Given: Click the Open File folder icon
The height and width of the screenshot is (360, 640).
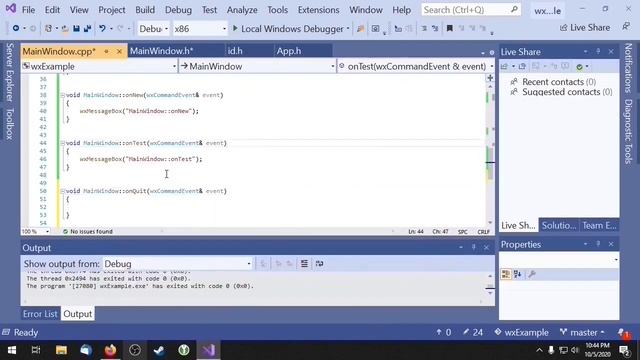Looking at the screenshot, I should pyautogui.click(x=65, y=29).
